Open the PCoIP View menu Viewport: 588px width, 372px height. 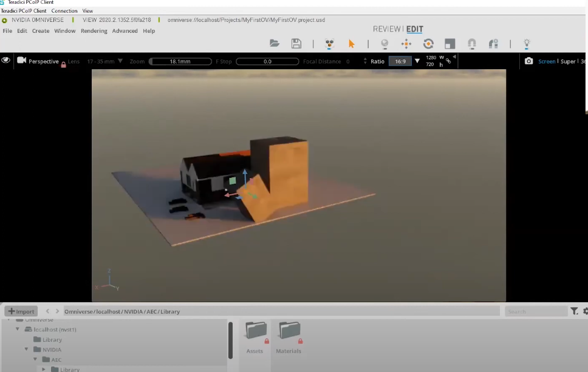tap(87, 11)
